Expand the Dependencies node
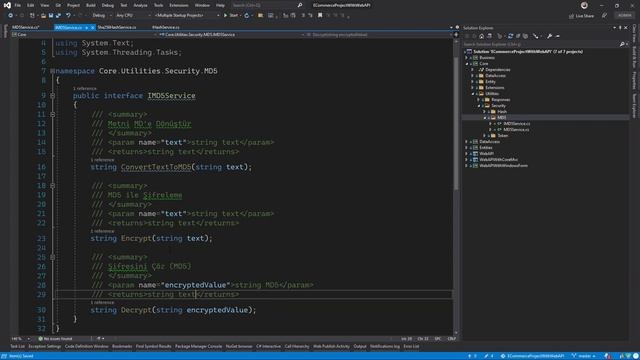640x360 pixels. [473, 70]
